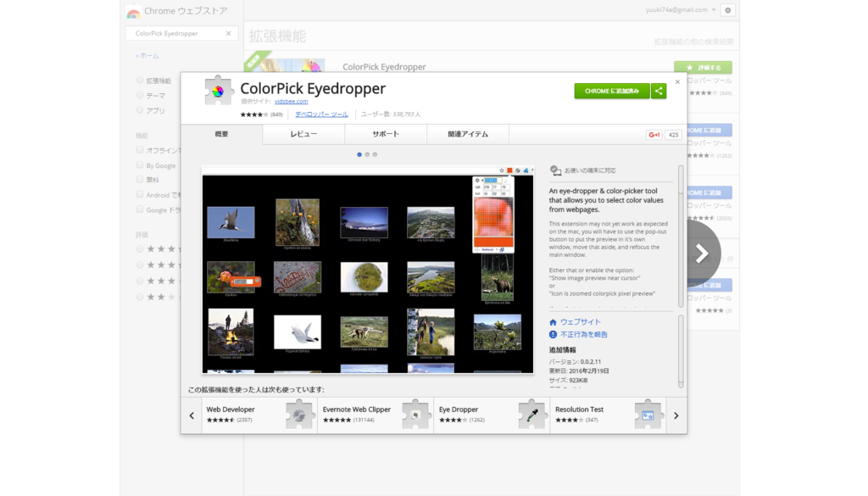Check the 無料 filter checkbox
Screen dimensions: 868x496
click(140, 180)
